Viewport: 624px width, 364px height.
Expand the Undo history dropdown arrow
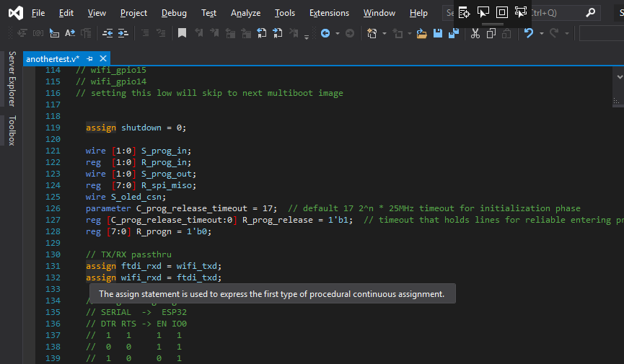(x=541, y=33)
